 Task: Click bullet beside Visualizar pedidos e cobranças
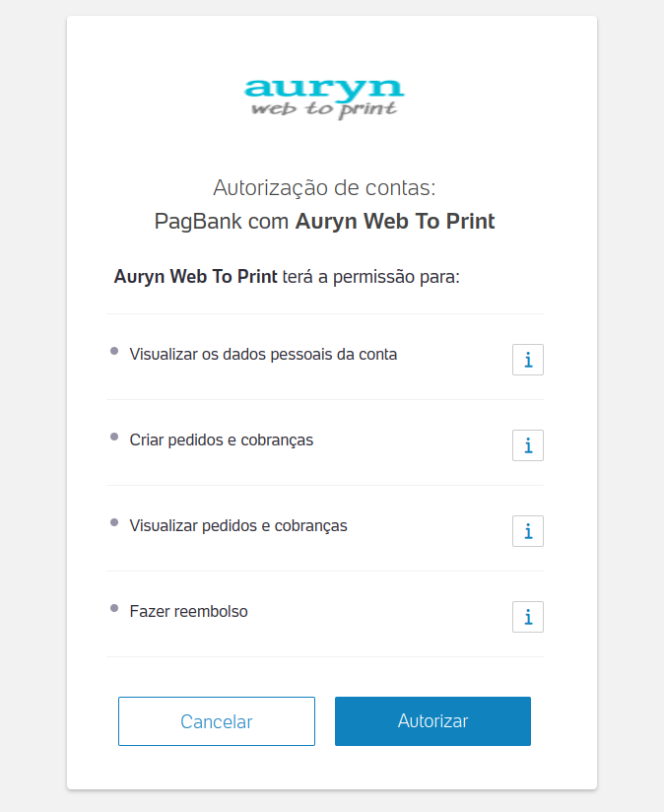pyautogui.click(x=114, y=522)
